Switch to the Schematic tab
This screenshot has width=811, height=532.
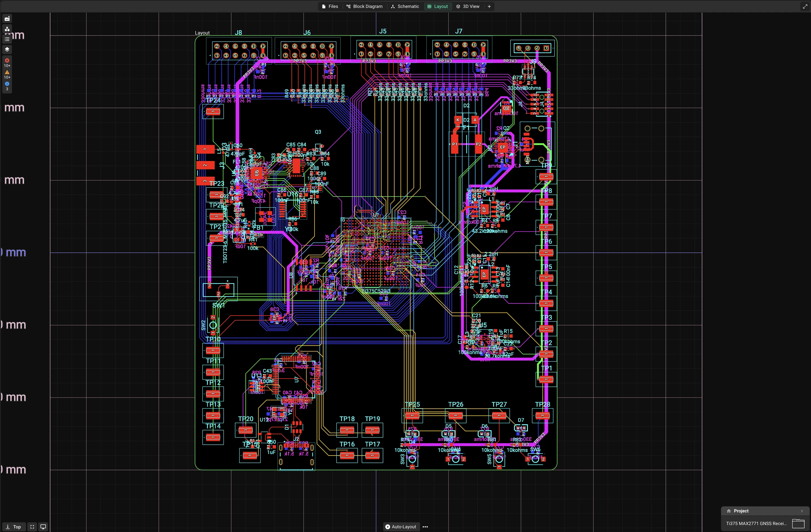[405, 6]
